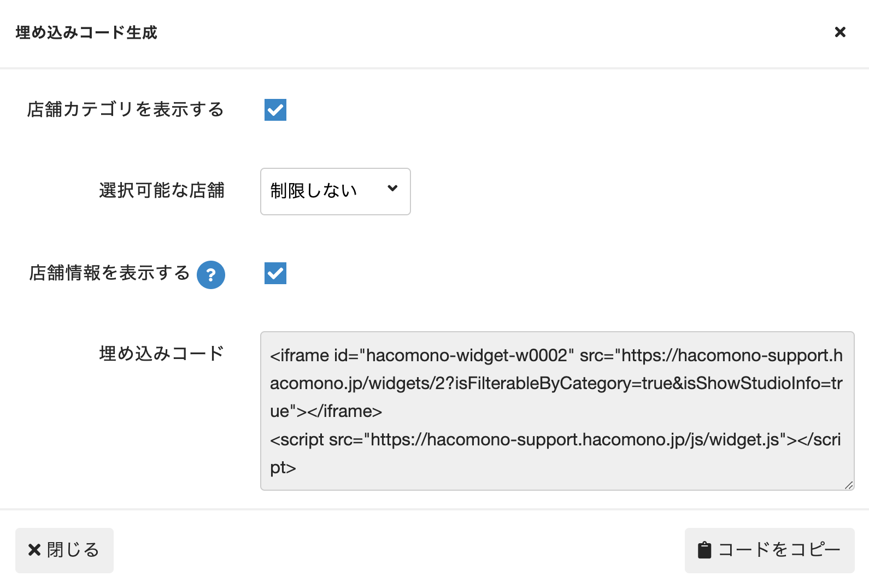Screen dimensions: 869x588
Task: Click the 店舗情報を表示する label text
Action: click(109, 273)
